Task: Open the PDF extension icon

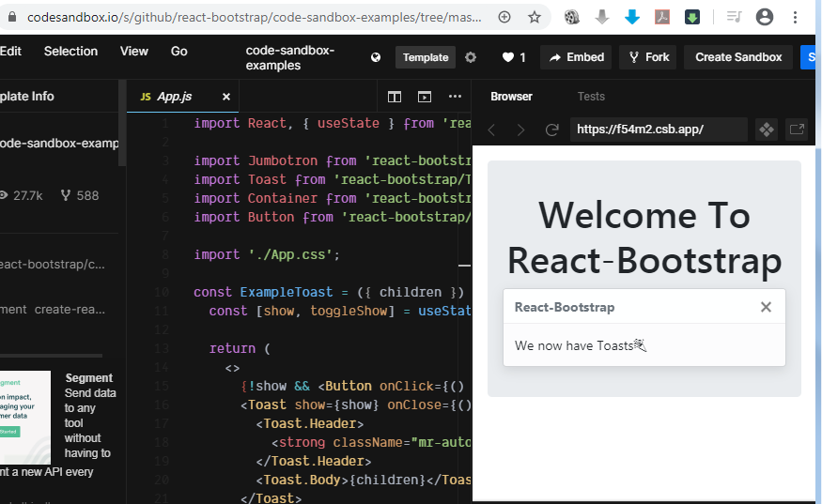Action: (662, 17)
